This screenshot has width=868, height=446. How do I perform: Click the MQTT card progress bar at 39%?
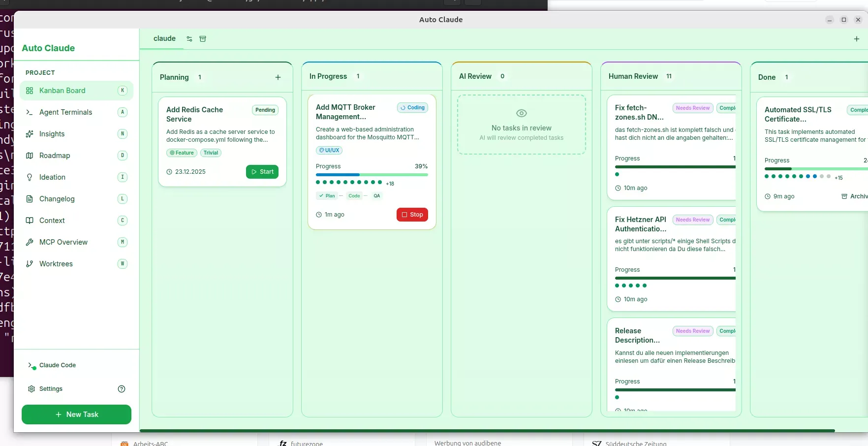[372, 175]
